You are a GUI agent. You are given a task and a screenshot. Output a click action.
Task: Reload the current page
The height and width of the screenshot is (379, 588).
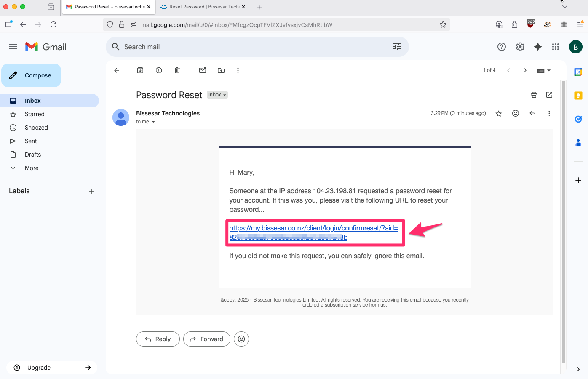[x=53, y=24]
